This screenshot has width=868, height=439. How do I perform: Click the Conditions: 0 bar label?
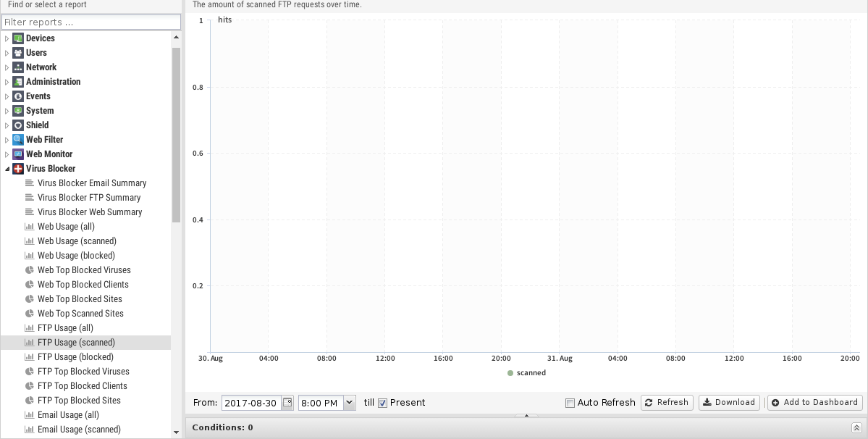222,427
